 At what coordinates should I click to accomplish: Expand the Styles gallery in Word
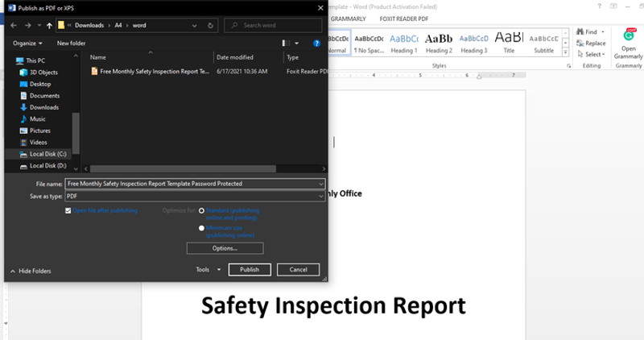(566, 52)
